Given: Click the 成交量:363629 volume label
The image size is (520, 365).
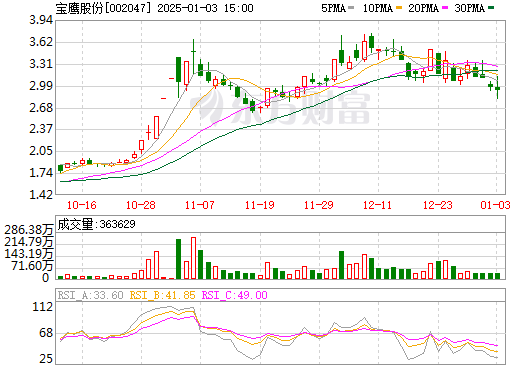Looking at the screenshot, I should coord(96,224).
